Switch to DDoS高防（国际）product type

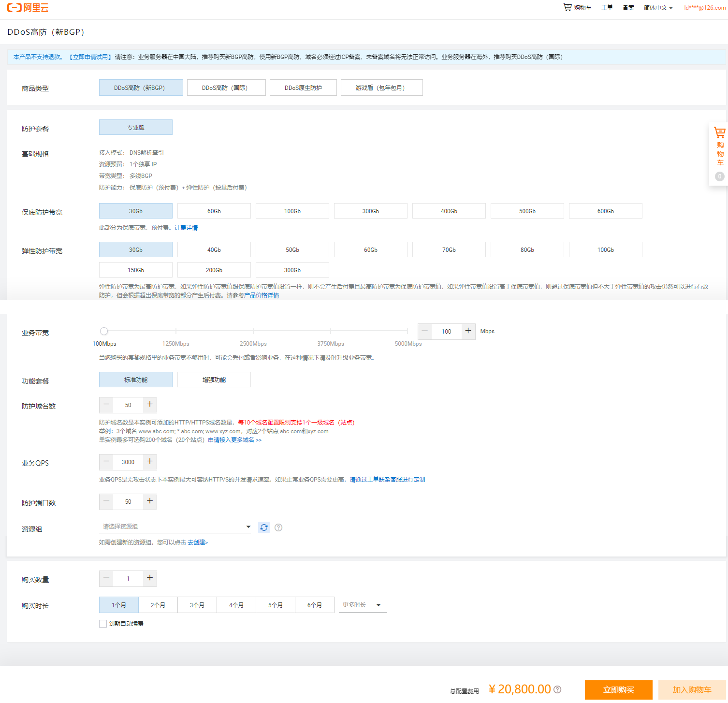click(x=226, y=88)
